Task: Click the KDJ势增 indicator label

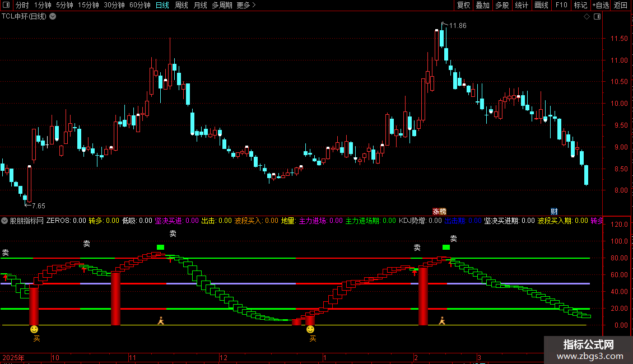Action: click(x=420, y=221)
